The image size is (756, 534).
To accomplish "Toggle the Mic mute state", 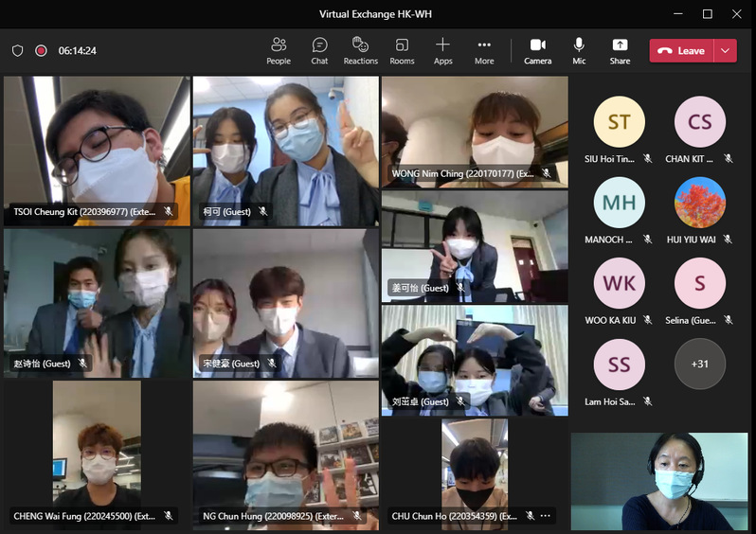I will click(x=579, y=50).
